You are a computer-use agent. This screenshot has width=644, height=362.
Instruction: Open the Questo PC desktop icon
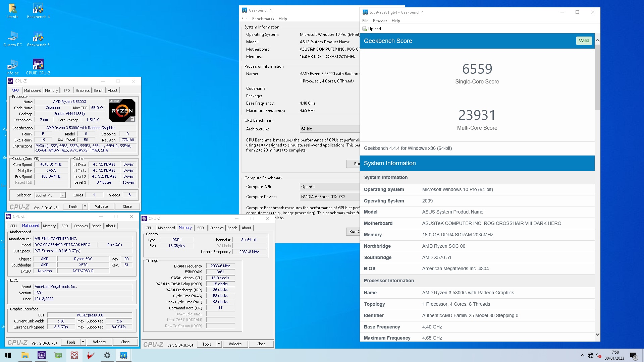12,39
